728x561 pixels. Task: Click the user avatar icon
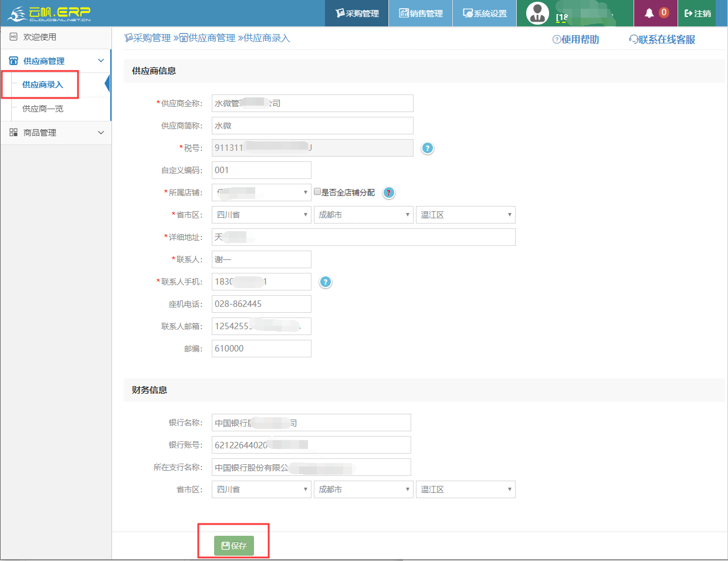[x=537, y=13]
